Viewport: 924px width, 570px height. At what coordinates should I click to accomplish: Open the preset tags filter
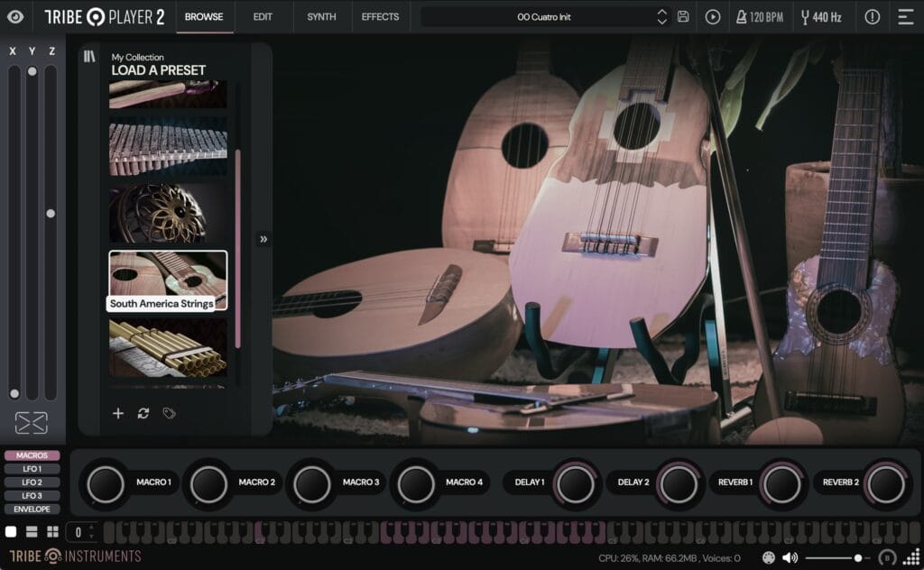tap(169, 413)
